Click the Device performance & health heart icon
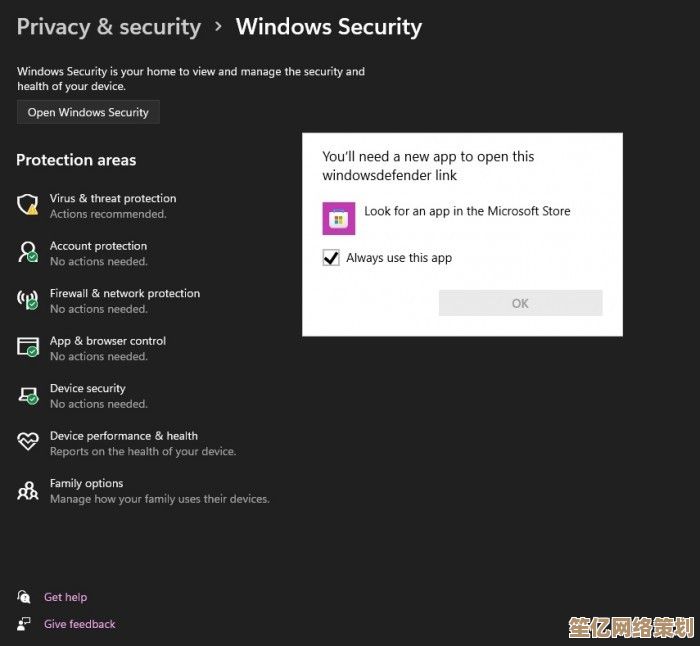The height and width of the screenshot is (646, 700). (x=28, y=442)
